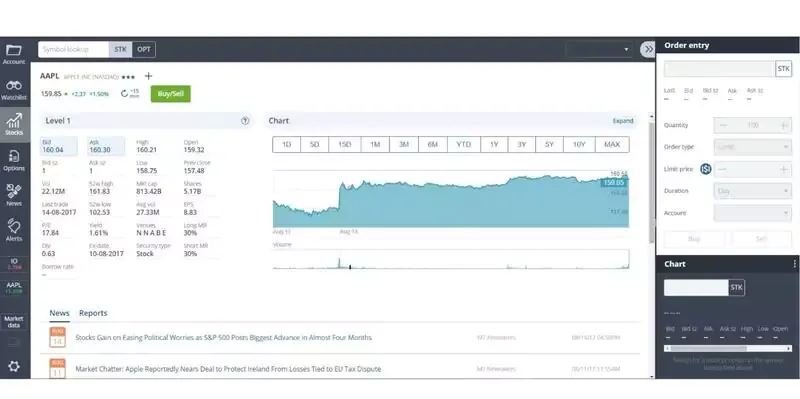
Task: Toggle OPT in the symbol lookup bar
Action: coord(144,49)
